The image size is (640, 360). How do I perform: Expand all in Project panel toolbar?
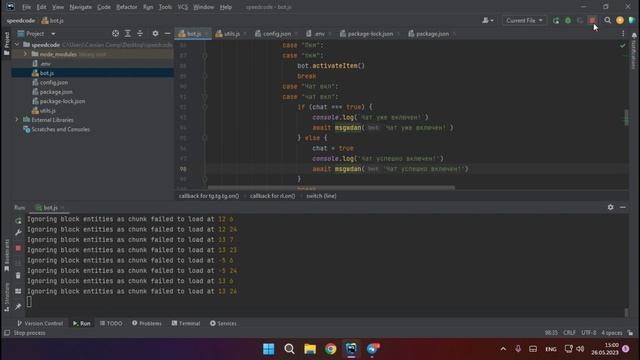pyautogui.click(x=128, y=33)
